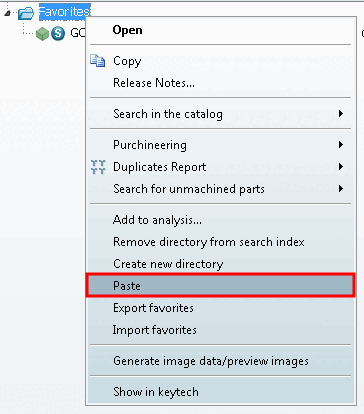
Task: Expand the Duplicates Report submenu arrow
Action: coord(340,167)
